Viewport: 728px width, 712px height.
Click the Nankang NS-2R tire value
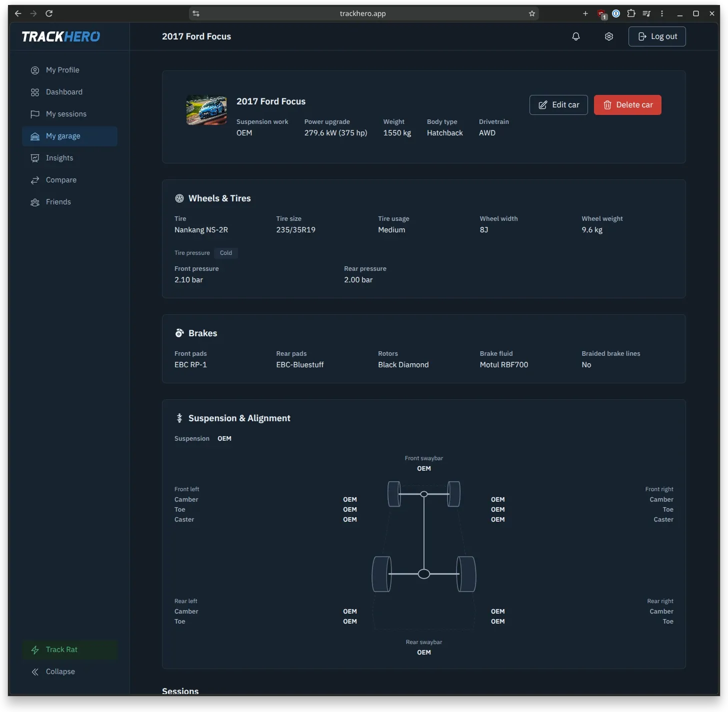201,230
